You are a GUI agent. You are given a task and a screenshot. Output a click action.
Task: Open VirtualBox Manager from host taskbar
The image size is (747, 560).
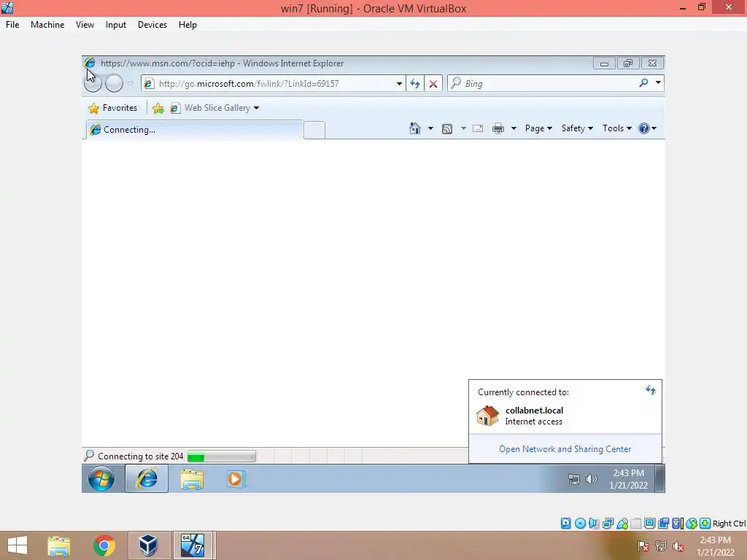(x=148, y=545)
